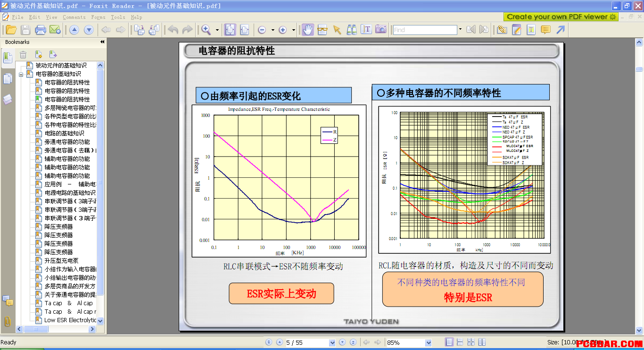Image resolution: width=644 pixels, height=350 pixels.
Task: Activate the Select Annotation arrow tool
Action: [x=337, y=30]
